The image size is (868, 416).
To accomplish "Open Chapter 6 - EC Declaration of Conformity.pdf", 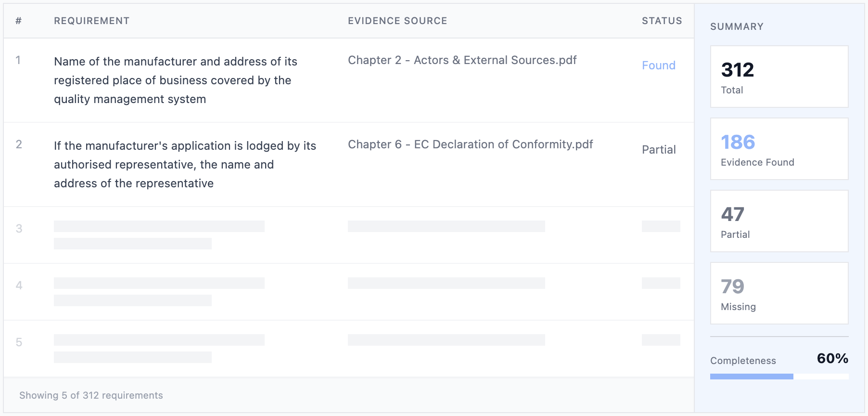I will click(470, 144).
